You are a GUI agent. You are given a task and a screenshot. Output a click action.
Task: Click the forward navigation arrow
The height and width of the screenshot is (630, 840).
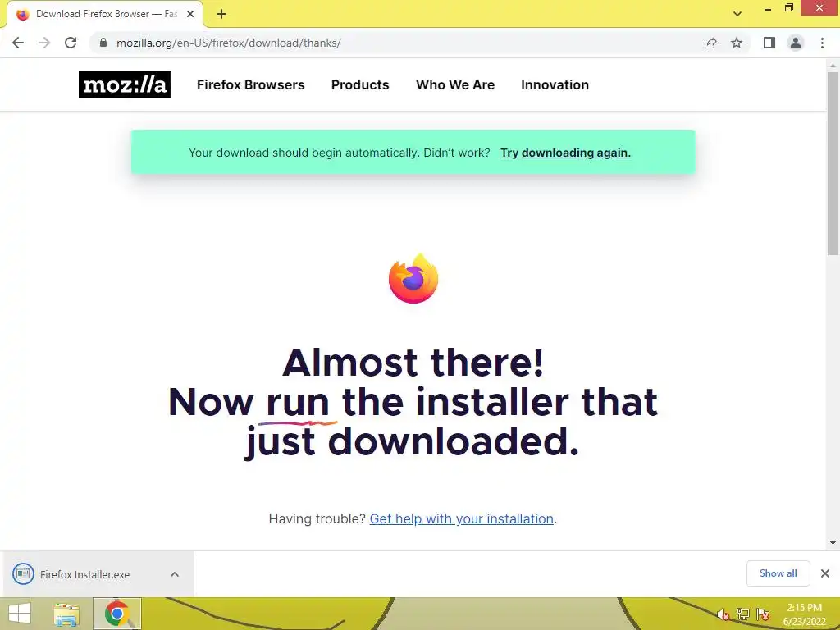[x=44, y=43]
